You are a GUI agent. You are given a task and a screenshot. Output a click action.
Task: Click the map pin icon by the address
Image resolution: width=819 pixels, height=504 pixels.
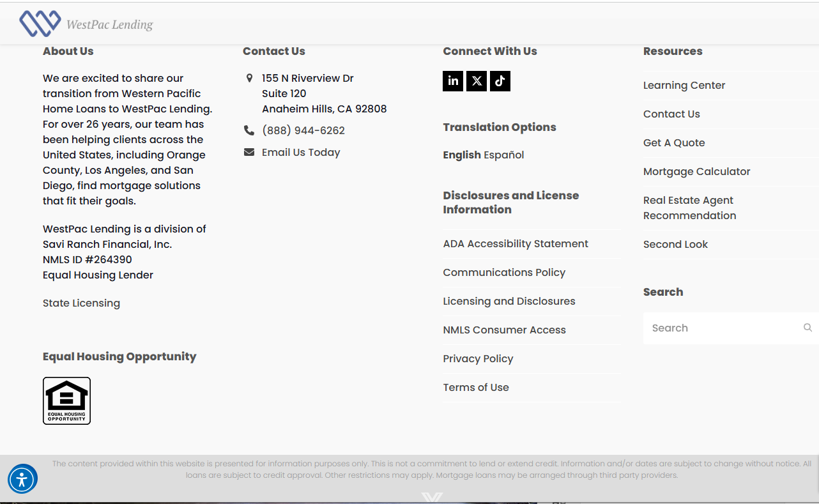[249, 78]
